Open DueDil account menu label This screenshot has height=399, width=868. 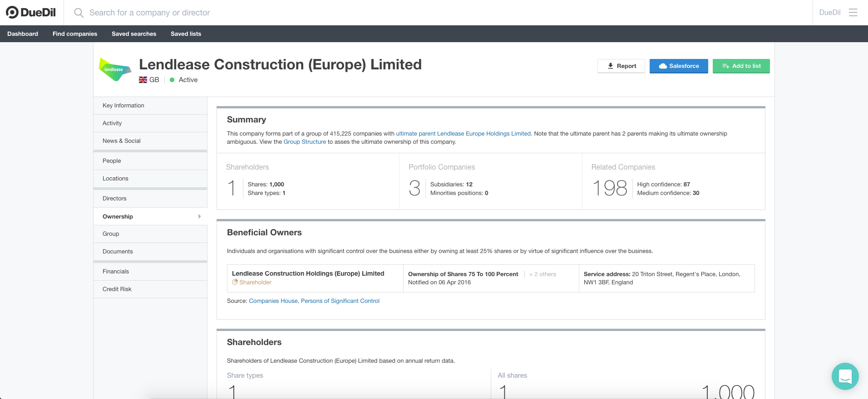click(829, 13)
